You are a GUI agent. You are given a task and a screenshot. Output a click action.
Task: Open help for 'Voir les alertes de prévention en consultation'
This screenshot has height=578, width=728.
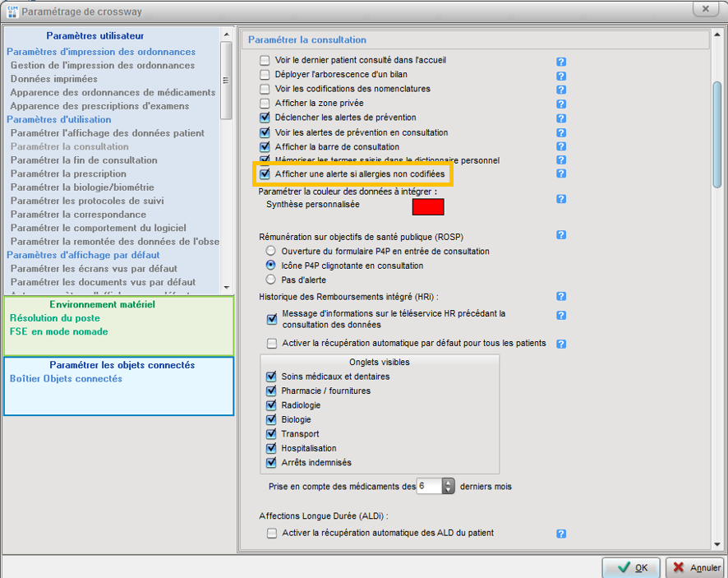click(x=561, y=133)
